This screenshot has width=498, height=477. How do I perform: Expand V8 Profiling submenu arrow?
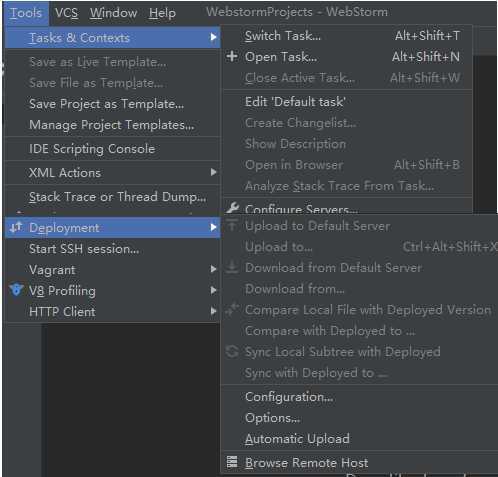(213, 290)
